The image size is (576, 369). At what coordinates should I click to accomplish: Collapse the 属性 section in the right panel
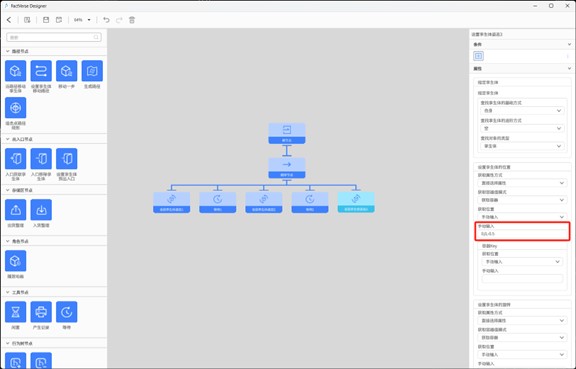569,68
